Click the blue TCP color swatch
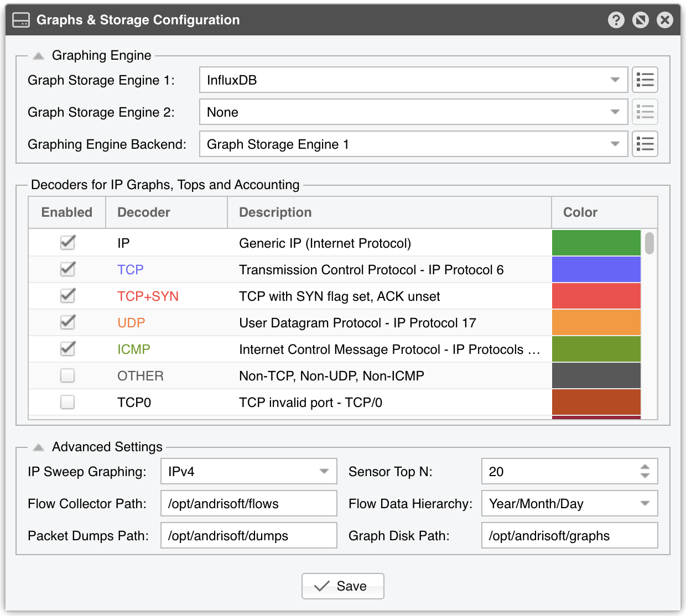 tap(596, 269)
